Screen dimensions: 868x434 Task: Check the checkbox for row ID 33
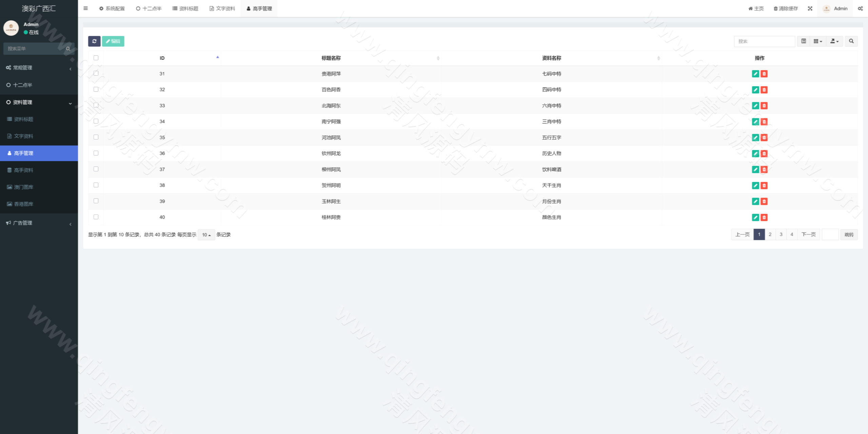point(96,105)
